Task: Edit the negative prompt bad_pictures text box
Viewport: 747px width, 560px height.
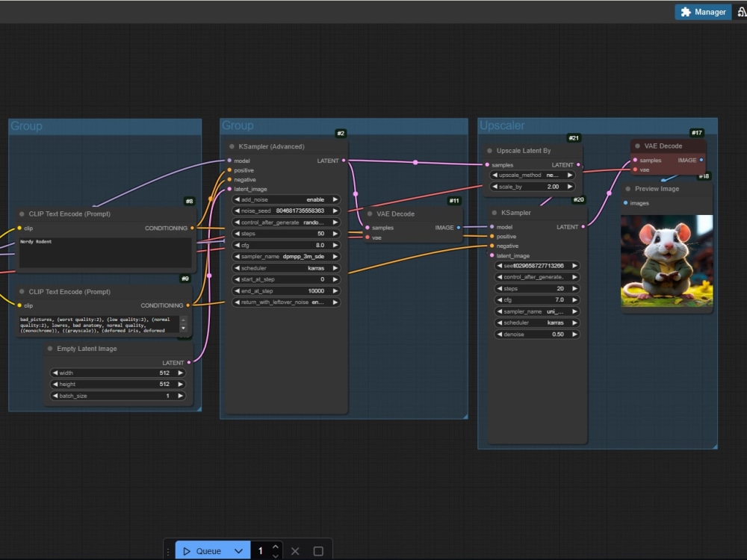Action: click(x=99, y=325)
